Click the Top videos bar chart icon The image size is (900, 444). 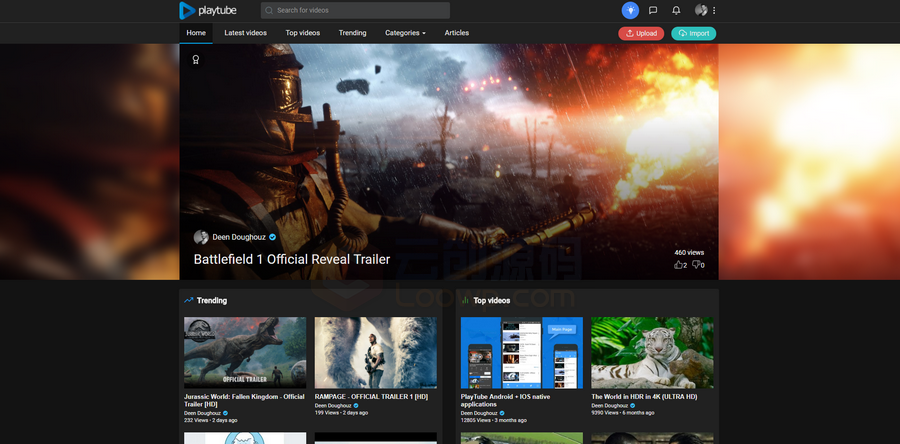(x=465, y=300)
